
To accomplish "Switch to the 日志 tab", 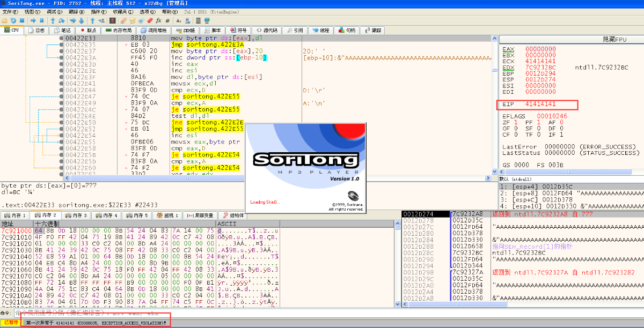I will pos(36,30).
